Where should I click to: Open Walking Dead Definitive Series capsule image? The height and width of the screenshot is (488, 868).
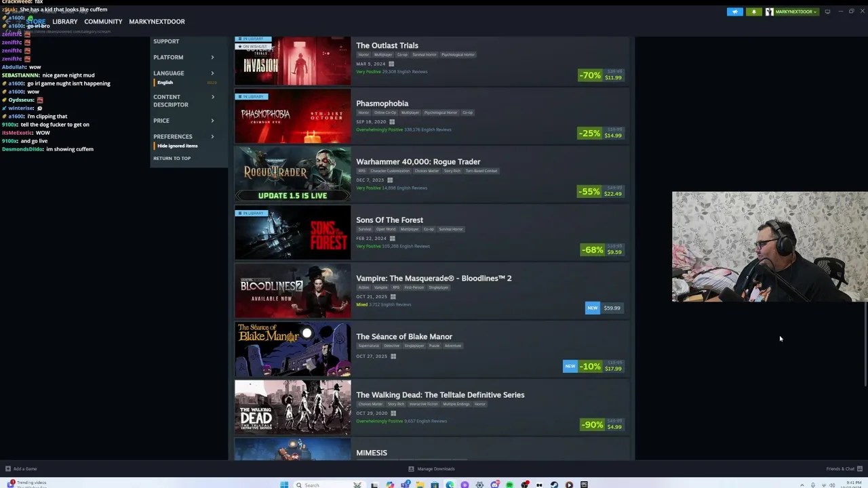coord(293,408)
